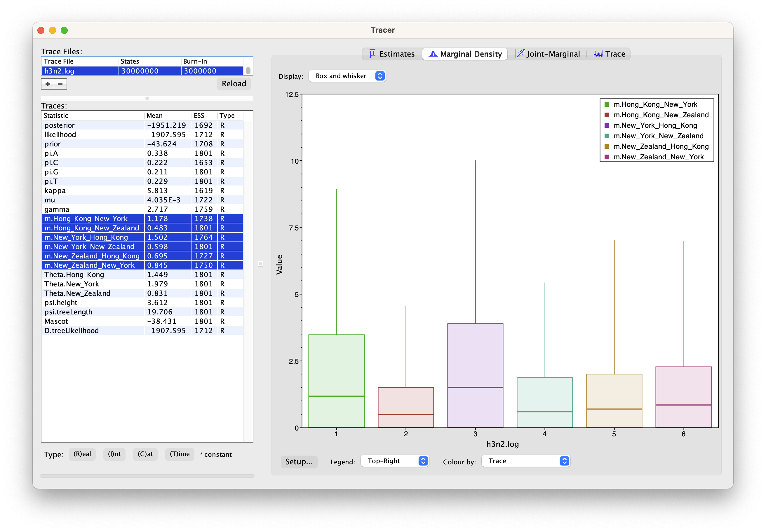
Task: Open the Display dropdown showing Box and whisker
Action: click(347, 76)
